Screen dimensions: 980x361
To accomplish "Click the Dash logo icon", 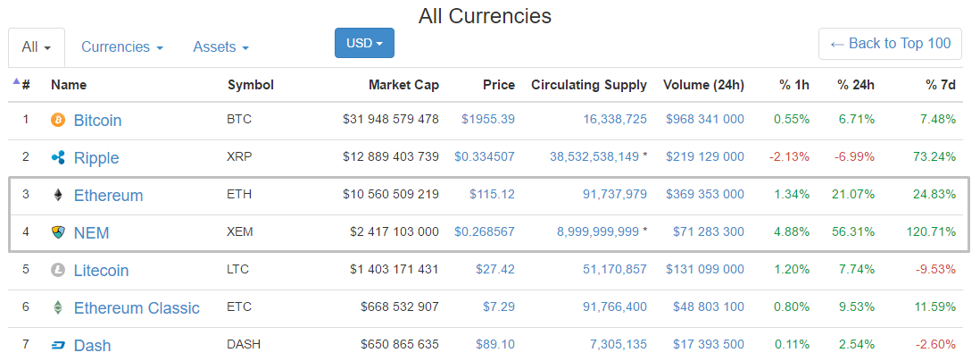I will click(x=58, y=345).
